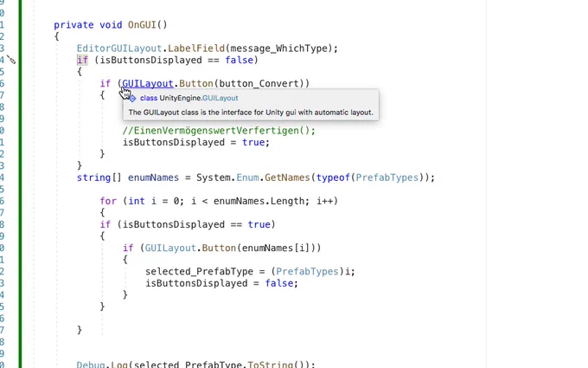Click the void return type keyword

111,25
